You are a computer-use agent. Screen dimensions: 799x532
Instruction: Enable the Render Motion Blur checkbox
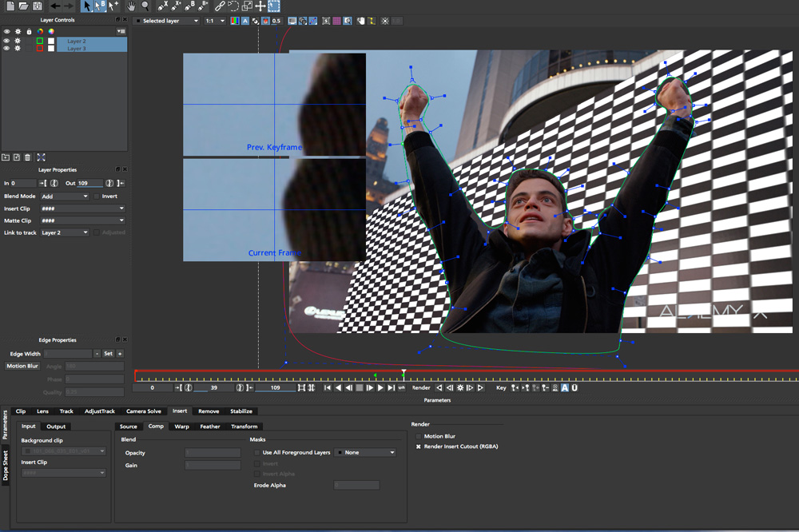point(419,436)
